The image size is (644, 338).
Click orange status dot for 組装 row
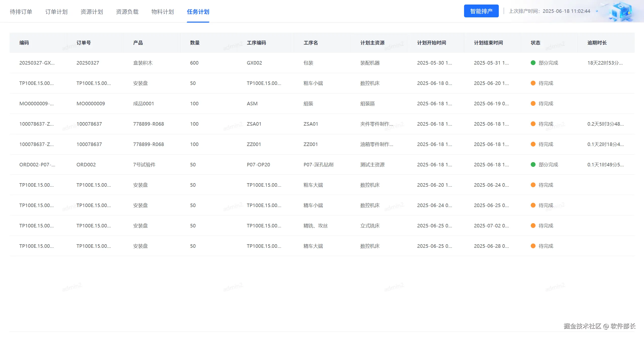pyautogui.click(x=533, y=104)
